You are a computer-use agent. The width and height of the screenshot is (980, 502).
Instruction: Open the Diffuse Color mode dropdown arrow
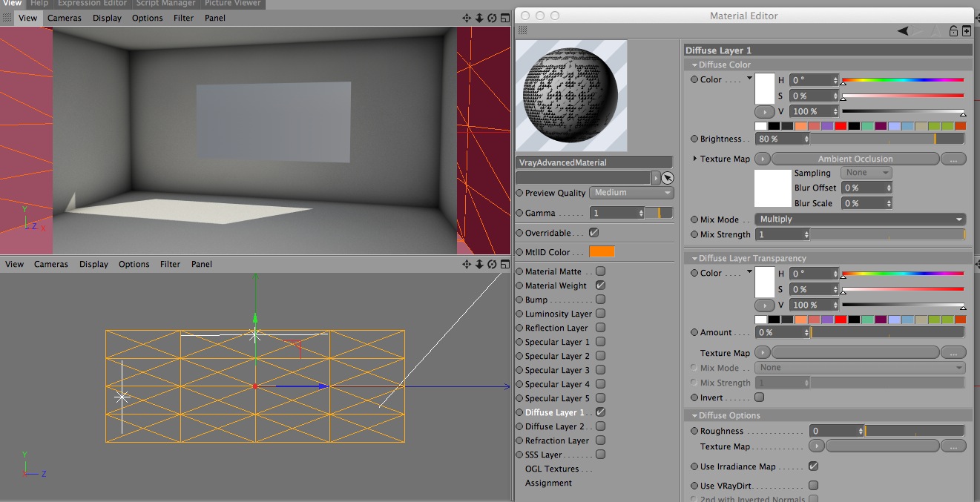tap(749, 79)
